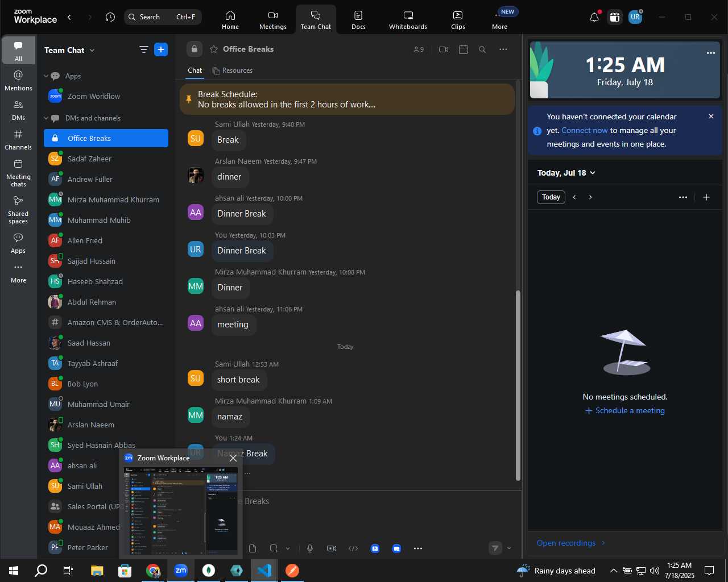Screen dimensions: 728x582
Task: Switch to the Resources tab
Action: click(232, 70)
